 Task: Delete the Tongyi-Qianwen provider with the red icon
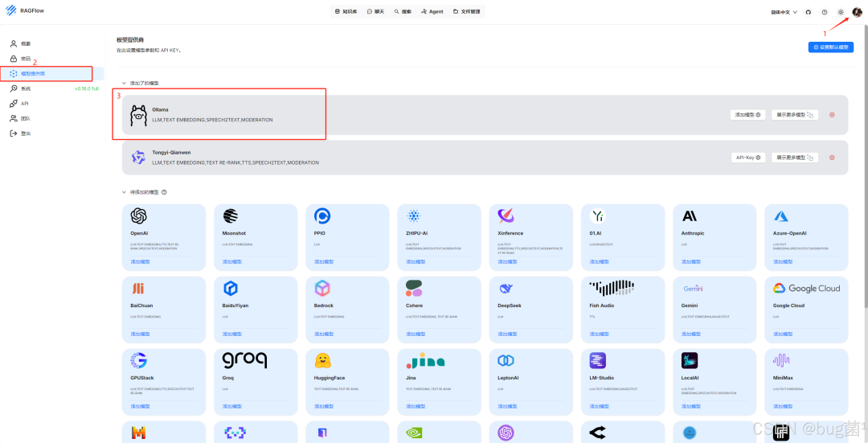832,158
